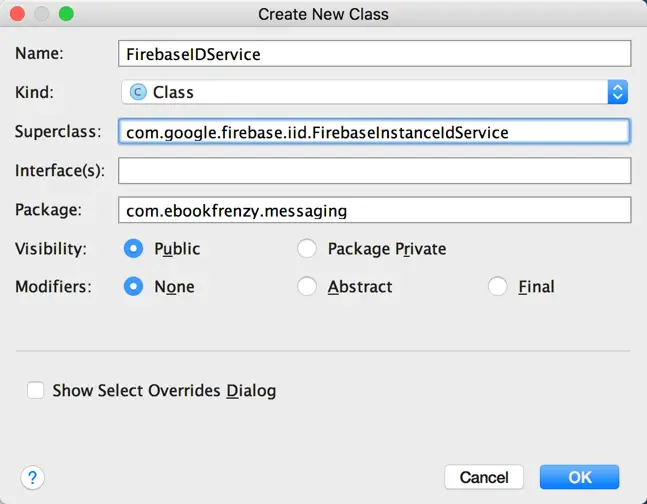
Task: Open the Kind dropdown arrows
Action: (617, 92)
